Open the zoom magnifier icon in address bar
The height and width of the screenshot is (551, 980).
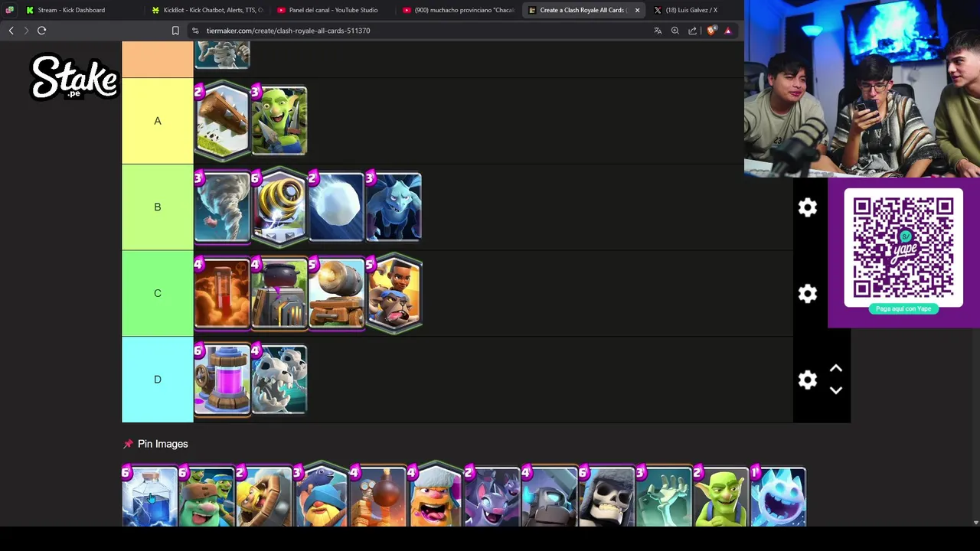click(x=675, y=31)
